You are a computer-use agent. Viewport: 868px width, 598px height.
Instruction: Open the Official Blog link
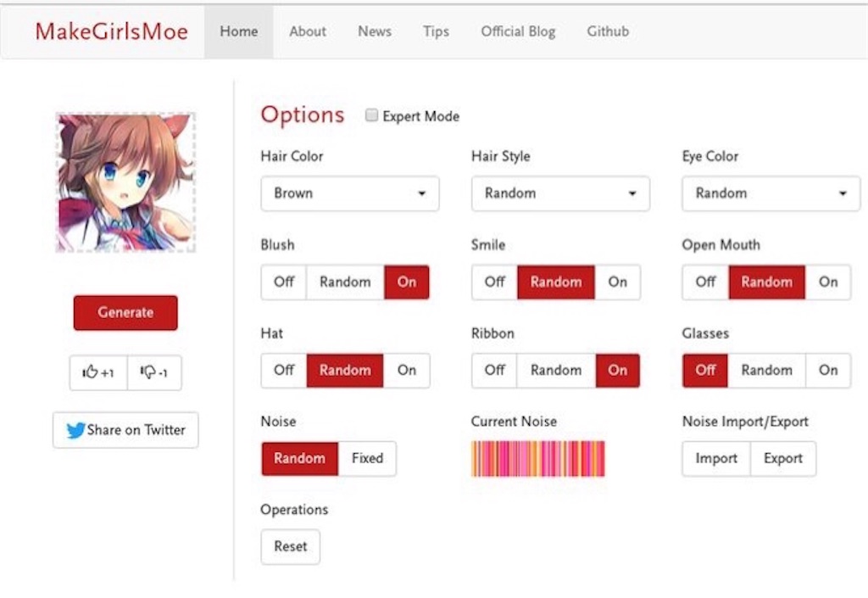[x=518, y=31]
